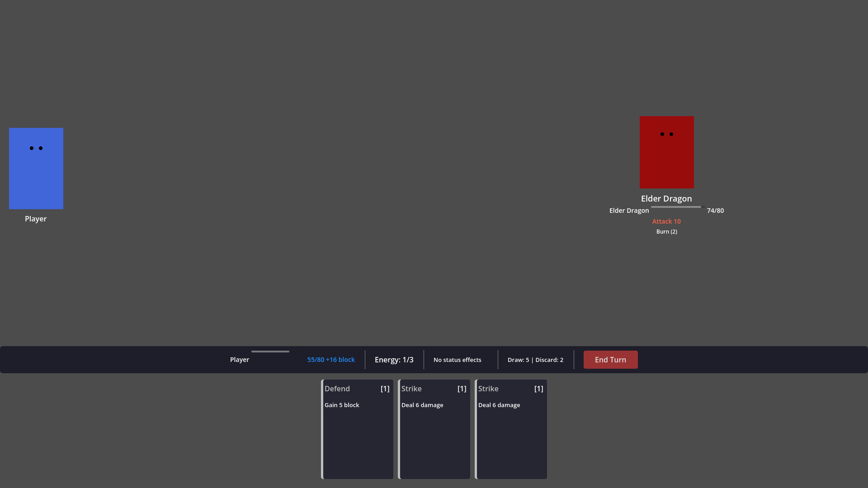Viewport: 868px width, 488px height.
Task: Click the Attack 10 intent indicator
Action: coord(666,221)
